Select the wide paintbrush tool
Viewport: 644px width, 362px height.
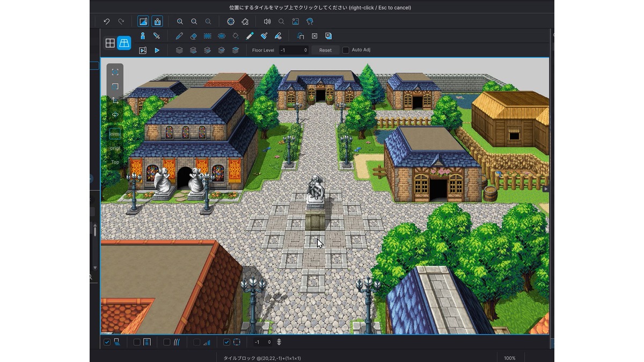pyautogui.click(x=264, y=36)
